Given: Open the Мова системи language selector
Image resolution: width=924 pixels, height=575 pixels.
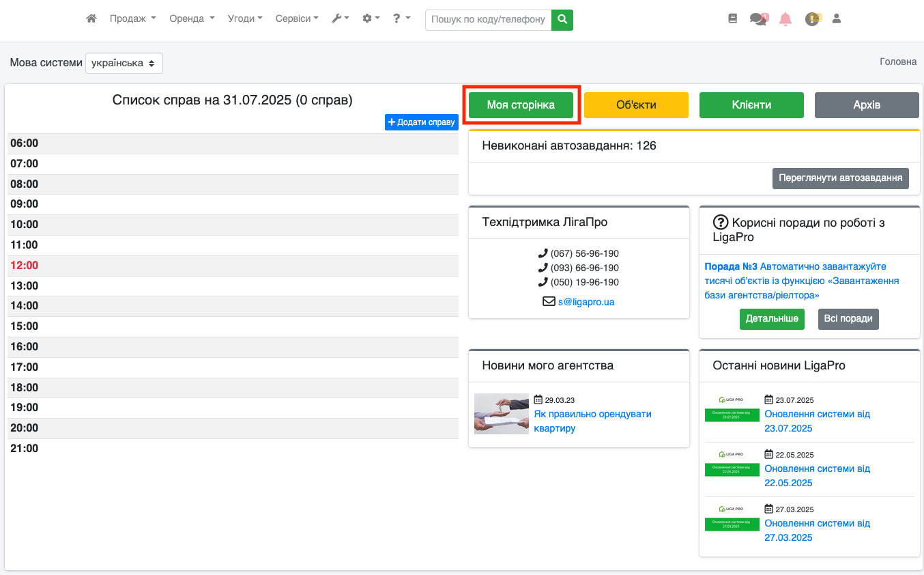Looking at the screenshot, I should pos(124,63).
